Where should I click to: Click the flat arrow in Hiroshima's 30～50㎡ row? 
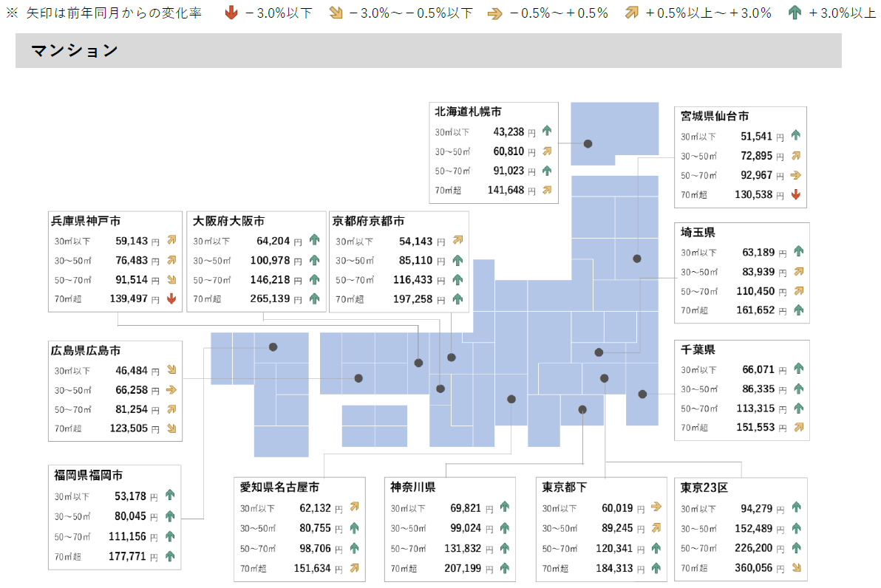[171, 389]
